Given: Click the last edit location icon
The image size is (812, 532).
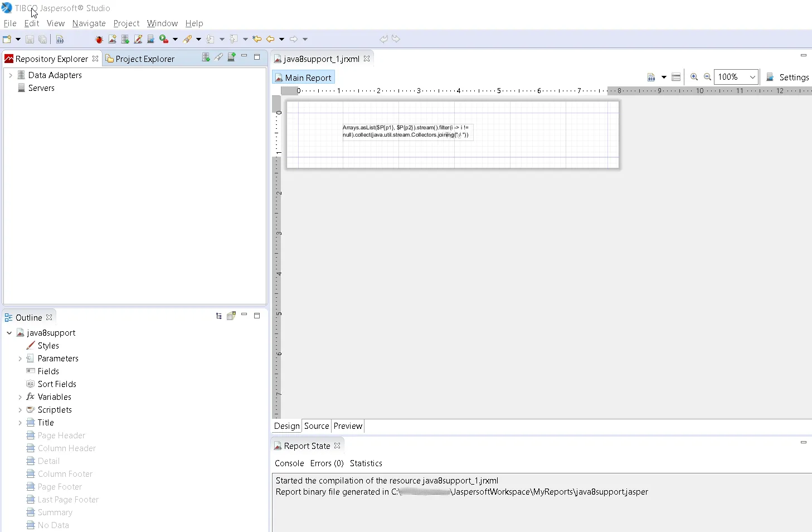Looking at the screenshot, I should click(x=257, y=39).
